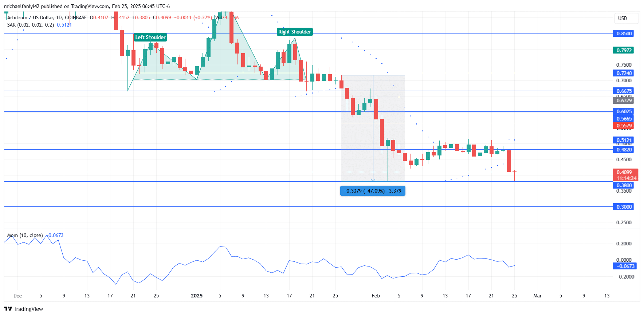
Task: Click the SAR legend value 0.5121
Action: click(x=64, y=25)
